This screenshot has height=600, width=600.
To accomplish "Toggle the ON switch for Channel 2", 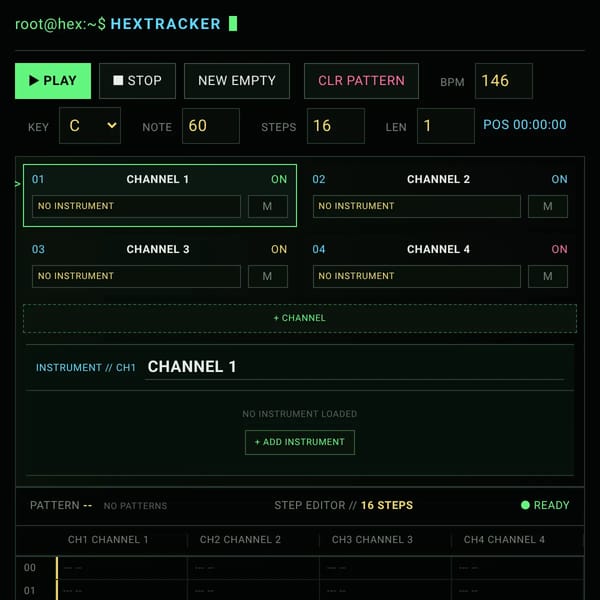I will pos(559,179).
